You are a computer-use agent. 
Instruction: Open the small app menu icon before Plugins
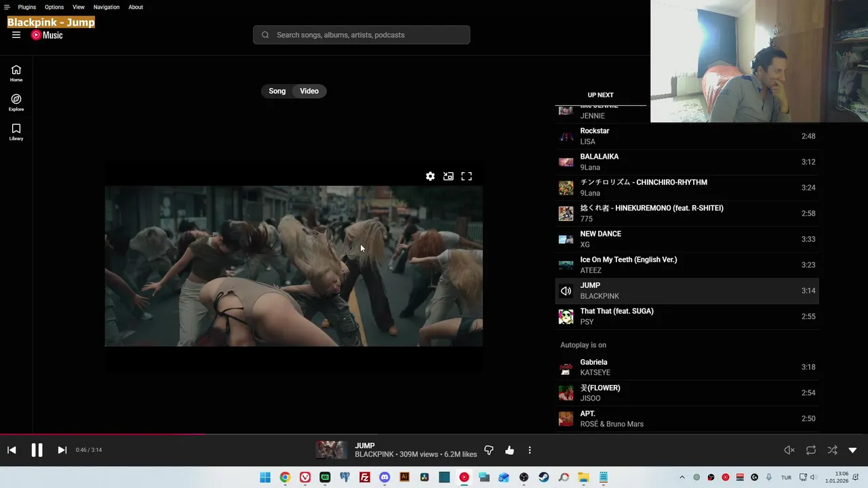click(x=7, y=7)
